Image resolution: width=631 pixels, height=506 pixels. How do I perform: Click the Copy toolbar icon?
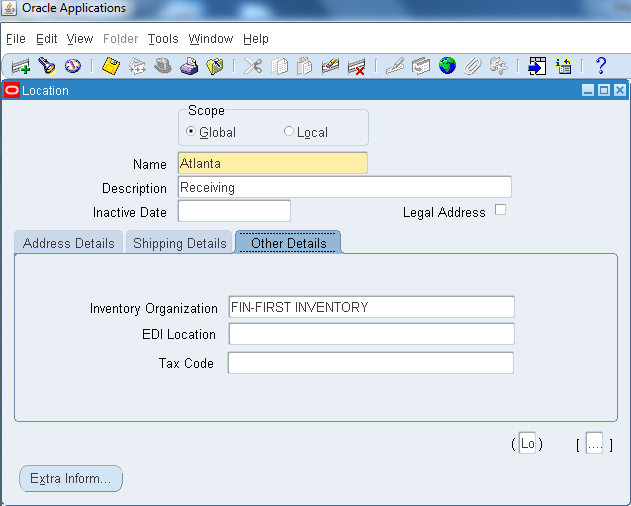[x=279, y=66]
